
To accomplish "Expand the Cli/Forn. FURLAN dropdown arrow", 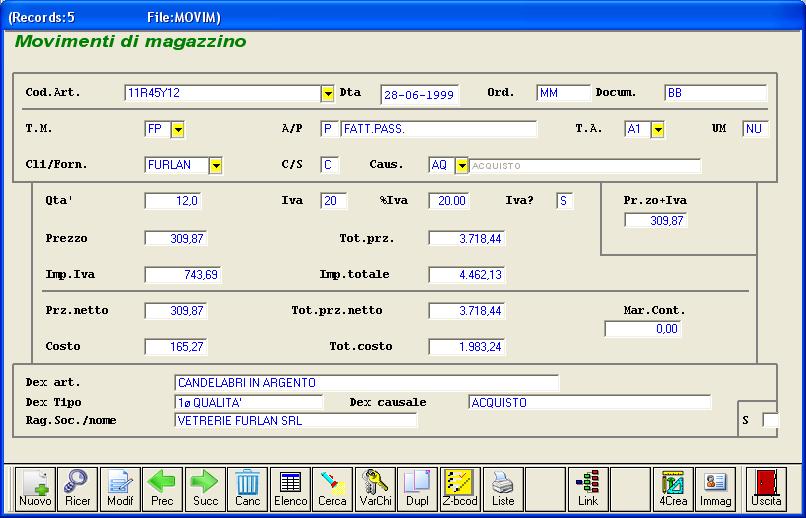I will [216, 165].
